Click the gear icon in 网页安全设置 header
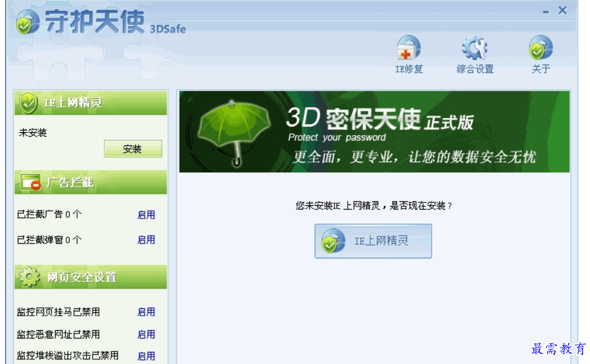590x364 pixels. (x=30, y=277)
